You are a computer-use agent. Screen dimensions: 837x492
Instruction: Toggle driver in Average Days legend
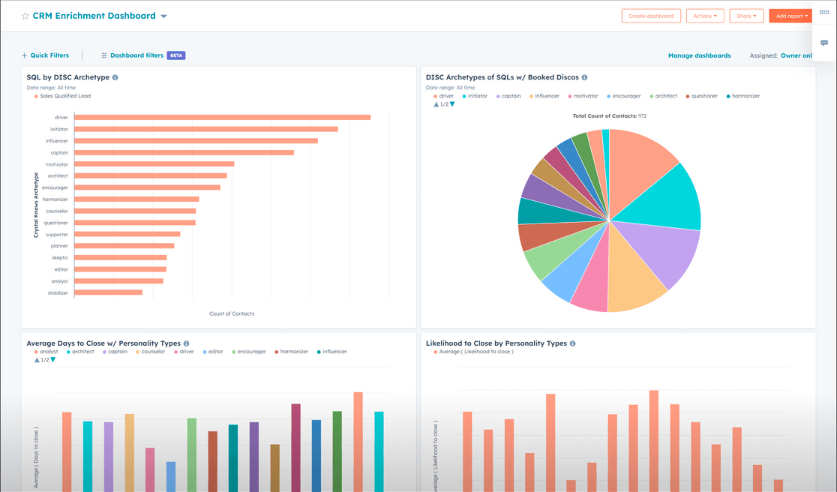(184, 352)
